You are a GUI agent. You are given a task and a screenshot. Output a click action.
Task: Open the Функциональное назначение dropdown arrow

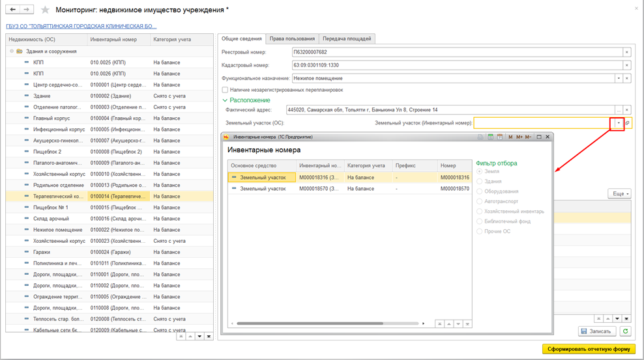click(x=619, y=78)
